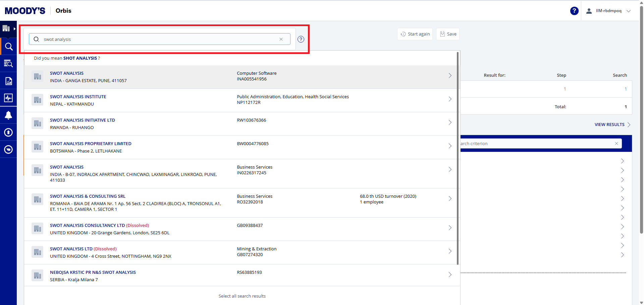
Task: Clear the swot analysis search text
Action: pyautogui.click(x=281, y=39)
